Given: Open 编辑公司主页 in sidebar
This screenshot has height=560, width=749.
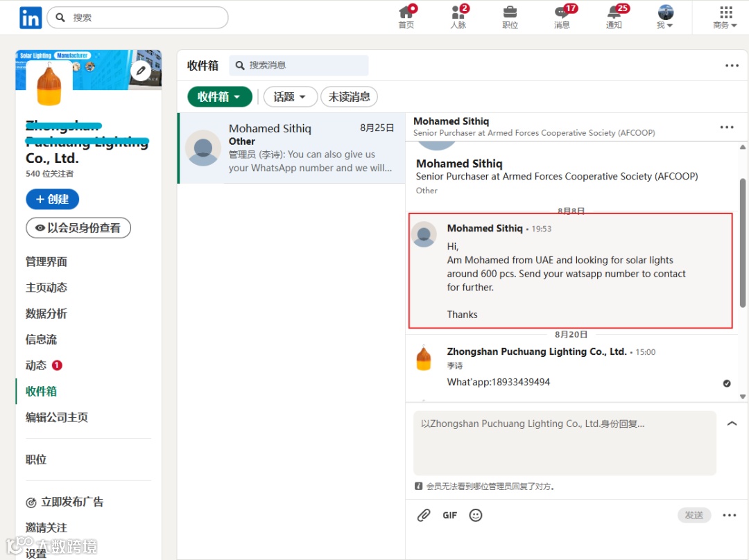Looking at the screenshot, I should click(x=57, y=417).
